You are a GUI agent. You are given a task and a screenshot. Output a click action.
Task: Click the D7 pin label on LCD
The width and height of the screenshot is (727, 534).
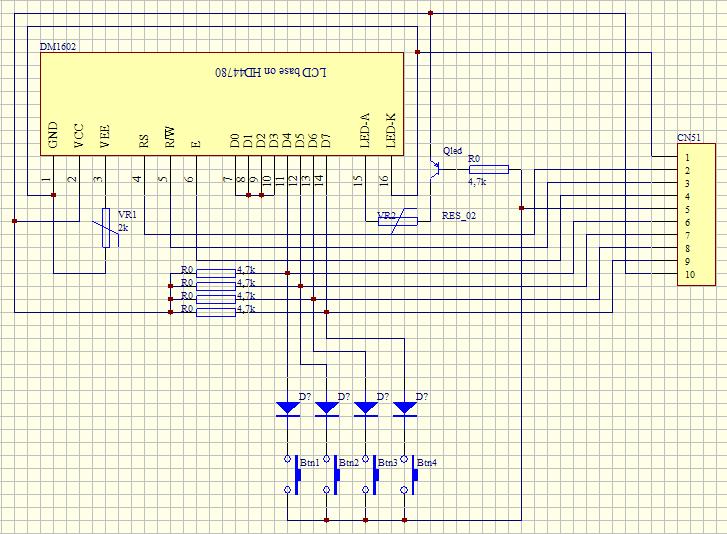(325, 141)
